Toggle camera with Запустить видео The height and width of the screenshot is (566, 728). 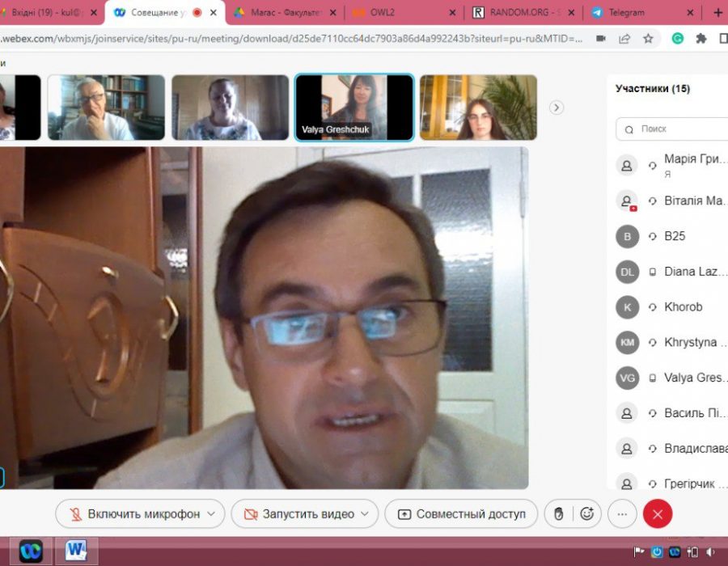299,513
